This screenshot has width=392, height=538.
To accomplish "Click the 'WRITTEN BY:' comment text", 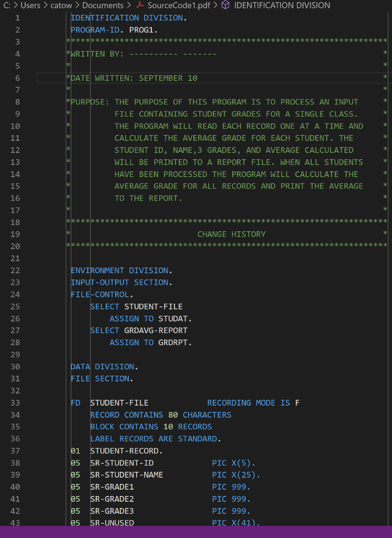I will (98, 54).
